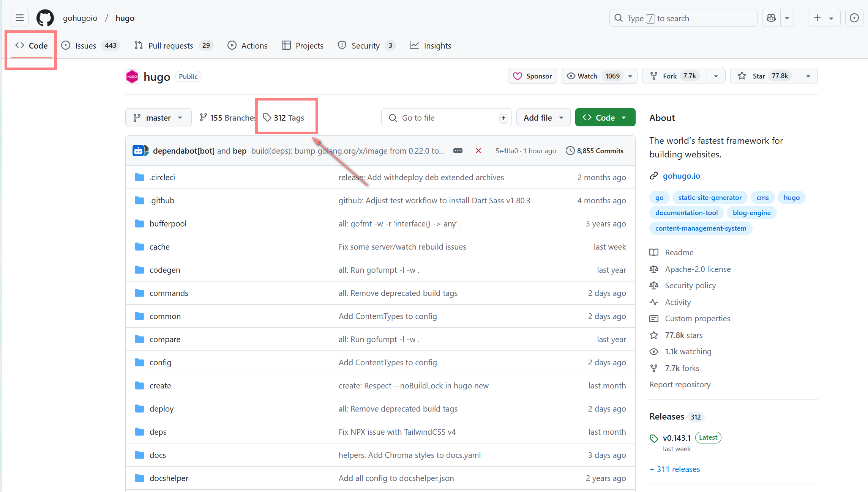The width and height of the screenshot is (868, 492).
Task: Open the cache folder icon
Action: pyautogui.click(x=139, y=247)
